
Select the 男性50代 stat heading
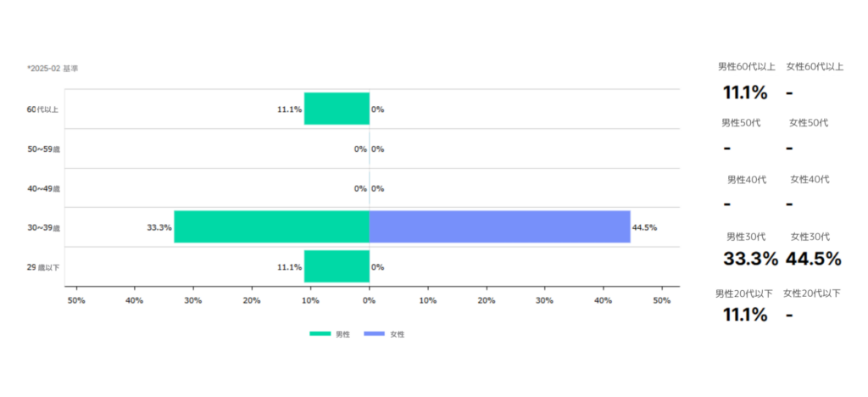[x=741, y=122]
